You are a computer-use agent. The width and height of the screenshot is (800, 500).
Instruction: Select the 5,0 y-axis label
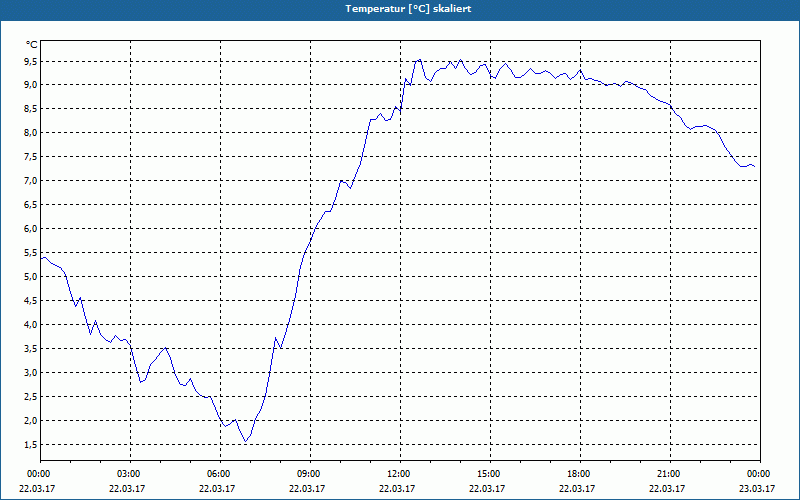[31, 277]
